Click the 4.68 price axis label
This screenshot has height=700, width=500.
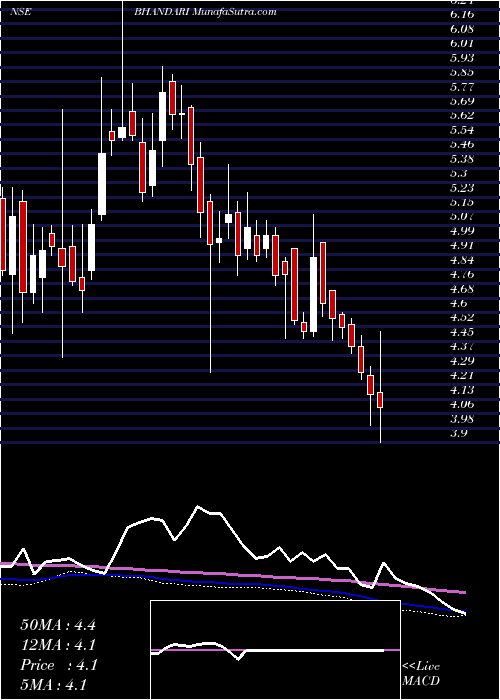462,288
